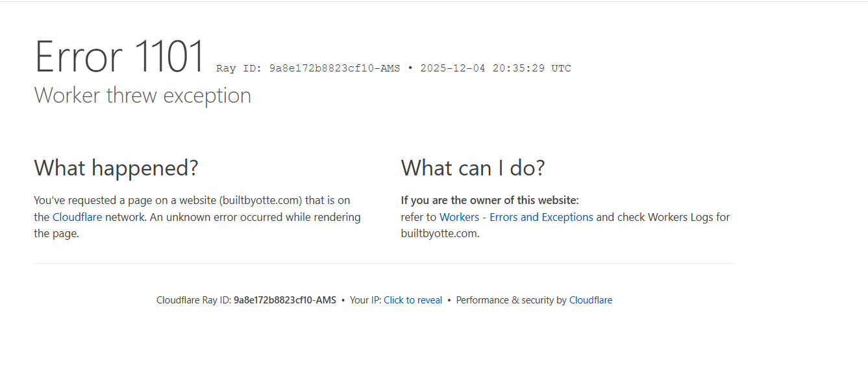868x371 pixels.
Task: Open the Cloudflare link in the What happened paragraph
Action: coord(77,217)
